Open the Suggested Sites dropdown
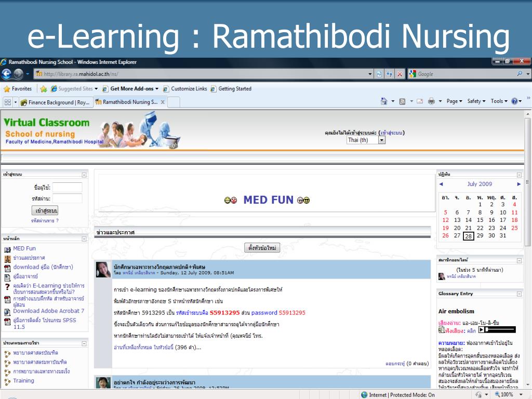The image size is (532, 399). 96,89
